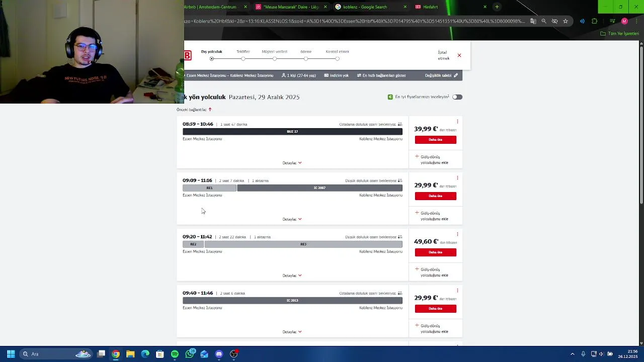This screenshot has height=362, width=644.
Task: Close the booking with the red X icon
Action: [459, 55]
